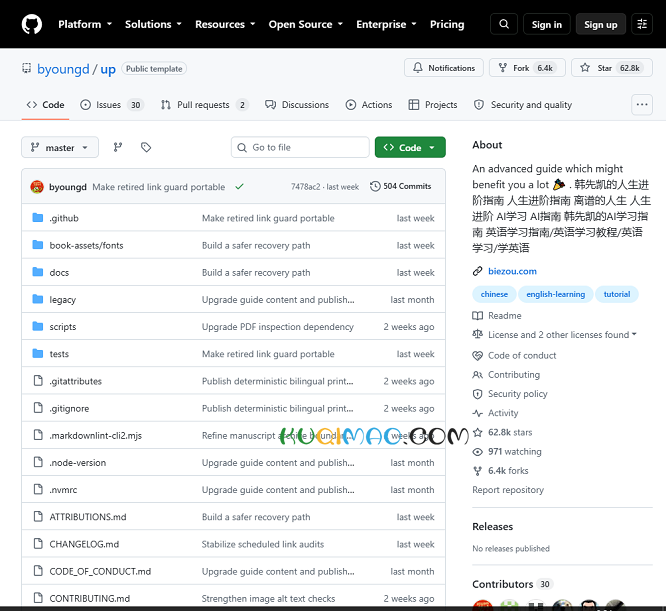
Task: Open the tests folder
Action: pyautogui.click(x=59, y=354)
